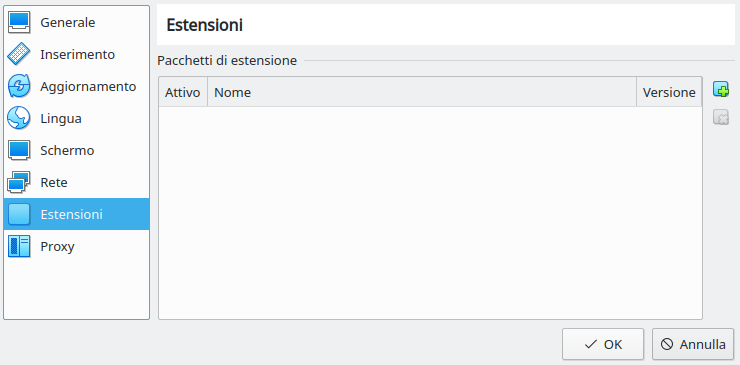Viewport: 740px width, 365px height.
Task: Cancel the dialog with Annulla
Action: point(693,344)
